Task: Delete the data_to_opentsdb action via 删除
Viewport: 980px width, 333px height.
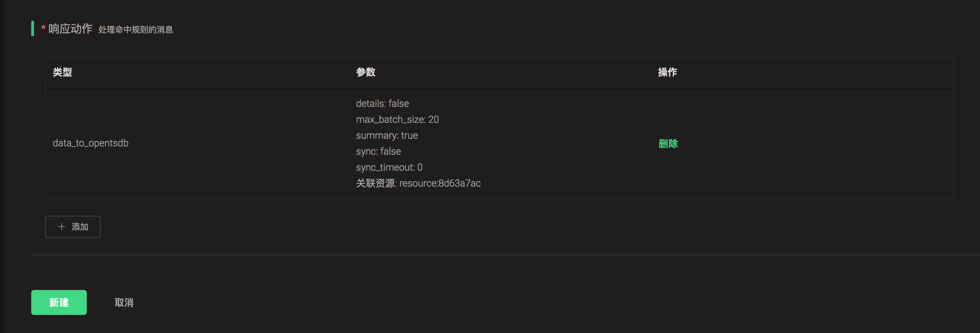Action: [x=668, y=144]
